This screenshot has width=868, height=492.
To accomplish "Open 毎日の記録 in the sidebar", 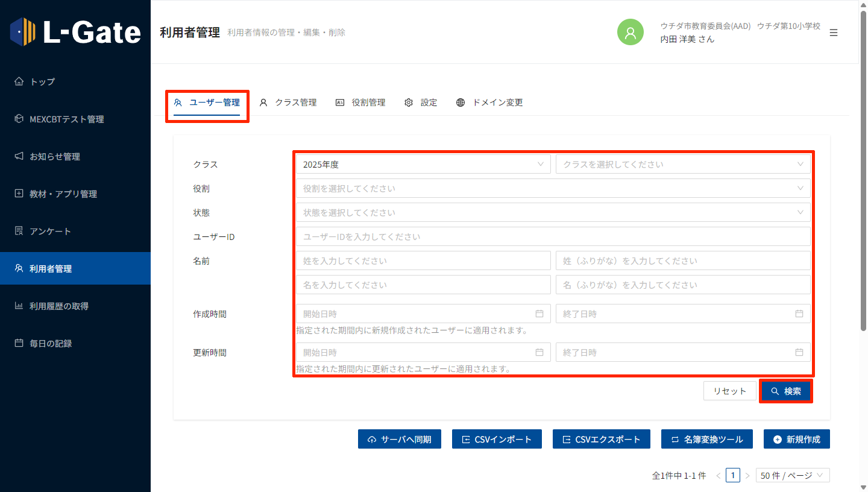I will coord(51,343).
